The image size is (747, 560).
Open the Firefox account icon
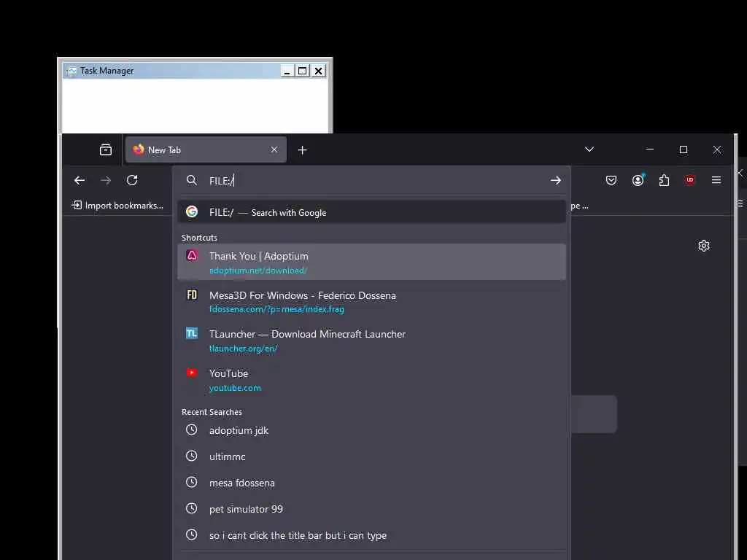638,180
